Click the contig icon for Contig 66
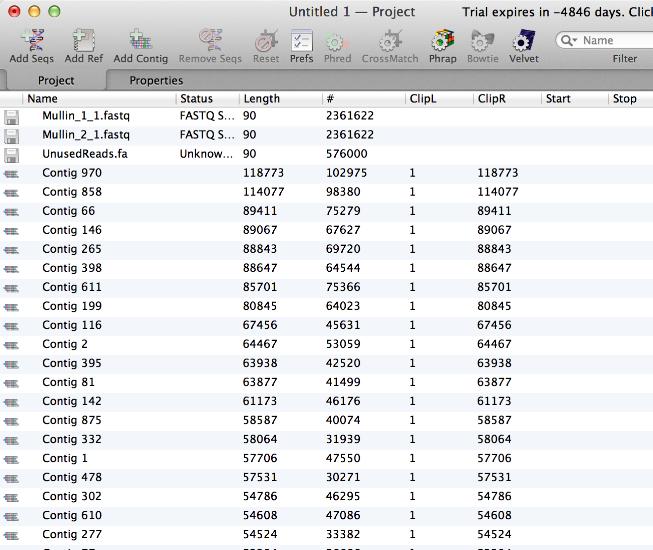Screen dimensions: 653x550 [x=12, y=212]
